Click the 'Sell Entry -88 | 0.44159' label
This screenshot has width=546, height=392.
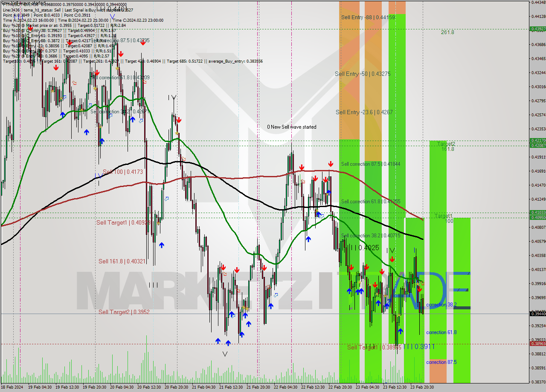pos(368,17)
